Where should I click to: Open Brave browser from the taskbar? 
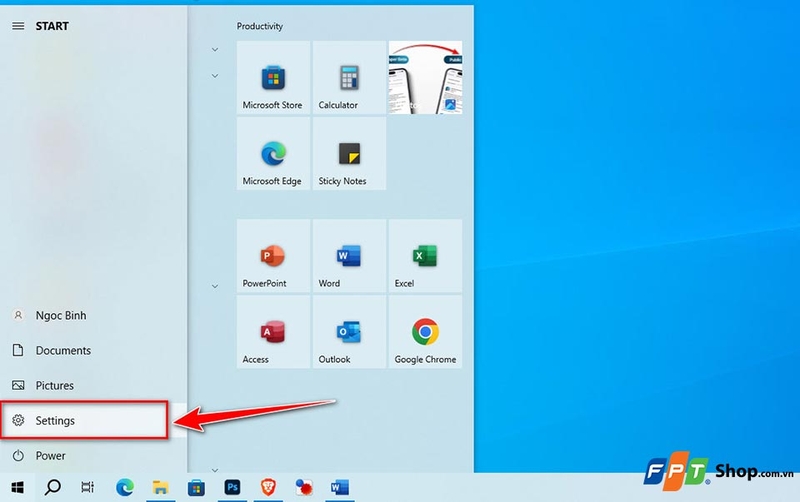click(268, 488)
